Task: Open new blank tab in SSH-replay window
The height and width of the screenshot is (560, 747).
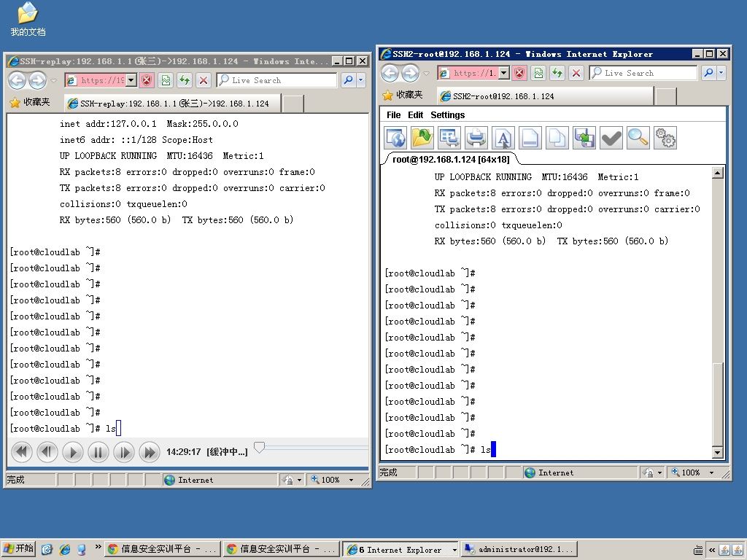Action: click(x=293, y=104)
